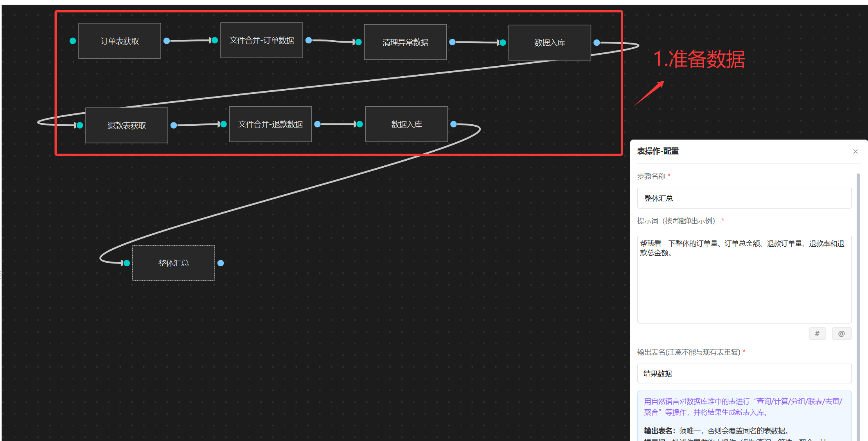Click input port of 整体汇总 node
868x441 pixels.
126,263
